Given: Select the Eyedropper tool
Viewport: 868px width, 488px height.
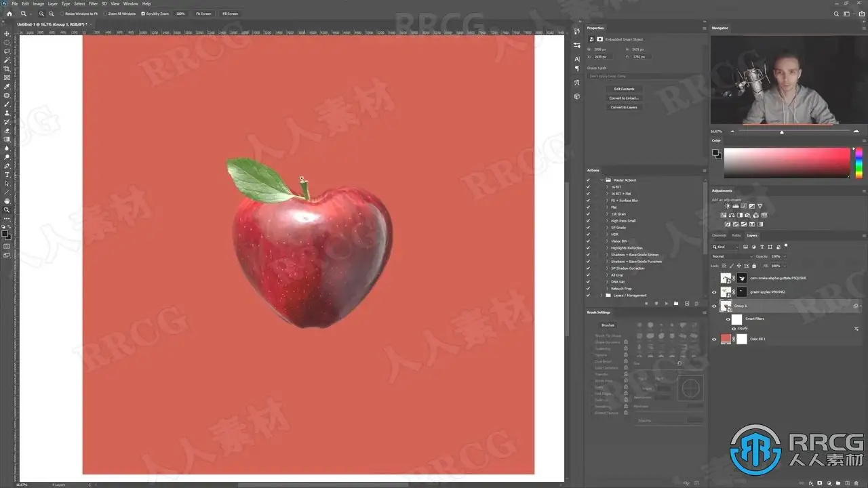Looking at the screenshot, I should tap(7, 86).
